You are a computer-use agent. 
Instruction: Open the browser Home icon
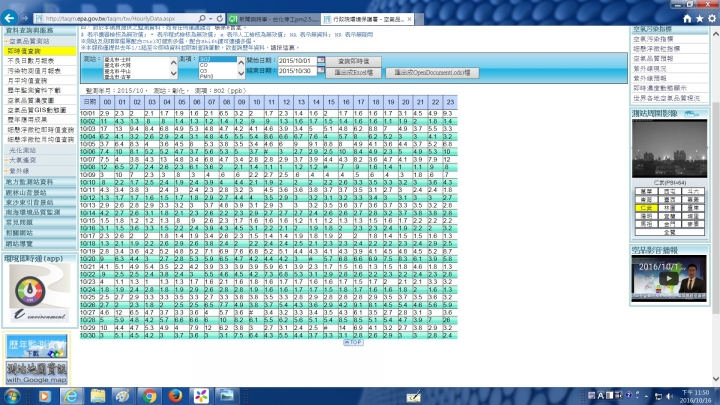[687, 18]
